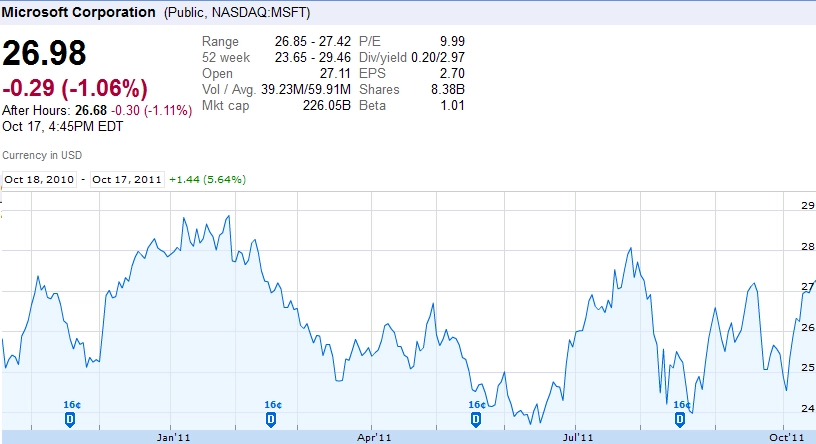816x444 pixels.
Task: Click the NASDAQ:MSFT ticker text
Action: tap(259, 12)
